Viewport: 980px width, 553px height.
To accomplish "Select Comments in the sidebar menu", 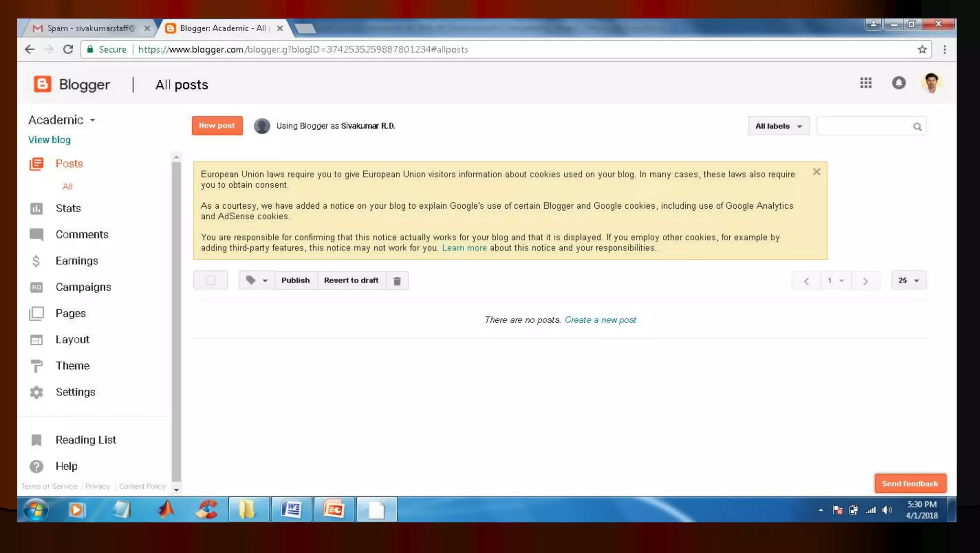I will (81, 235).
